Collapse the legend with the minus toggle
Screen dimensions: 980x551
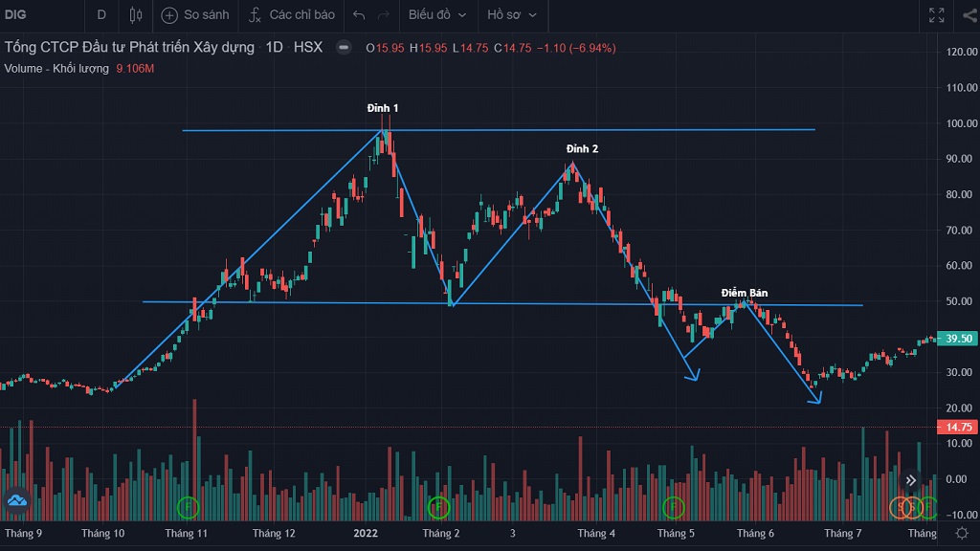(x=344, y=48)
